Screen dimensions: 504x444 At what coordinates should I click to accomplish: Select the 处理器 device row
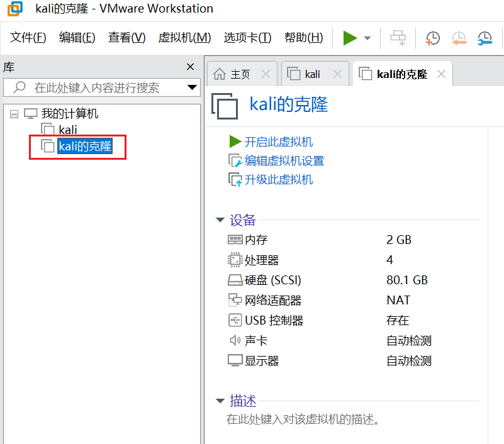click(353, 260)
